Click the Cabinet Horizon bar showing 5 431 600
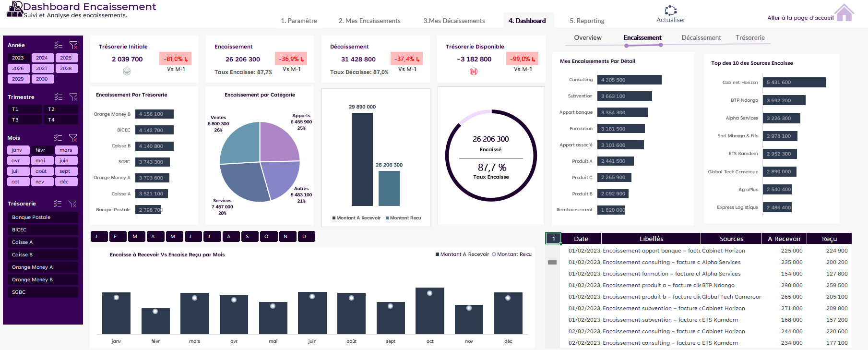Screen dimensions: 868x350 tap(795, 82)
